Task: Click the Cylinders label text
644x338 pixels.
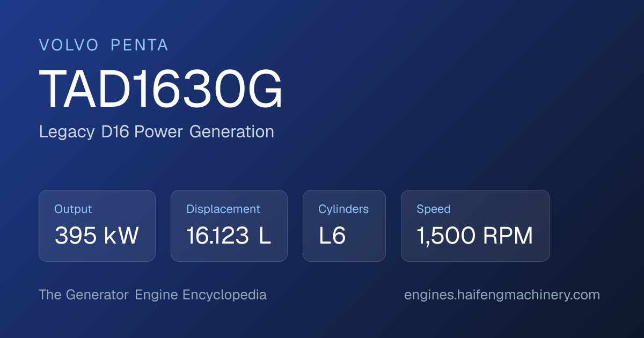Action: point(343,209)
